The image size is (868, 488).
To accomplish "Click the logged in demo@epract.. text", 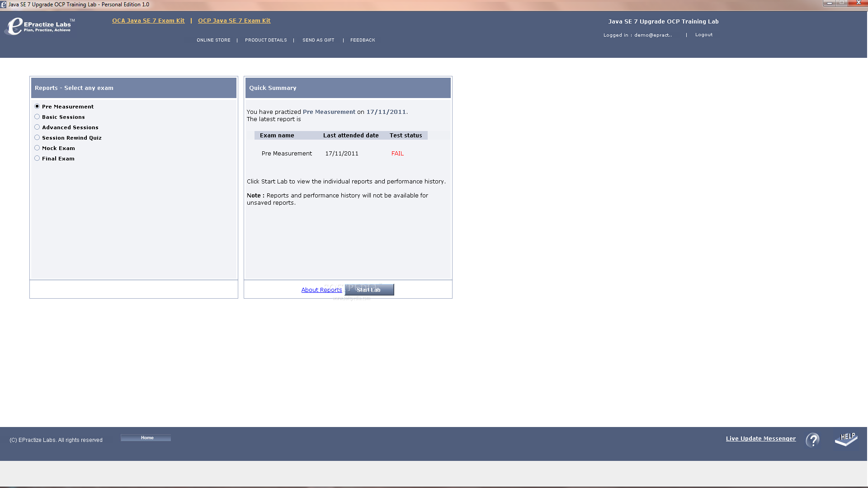I will 637,35.
